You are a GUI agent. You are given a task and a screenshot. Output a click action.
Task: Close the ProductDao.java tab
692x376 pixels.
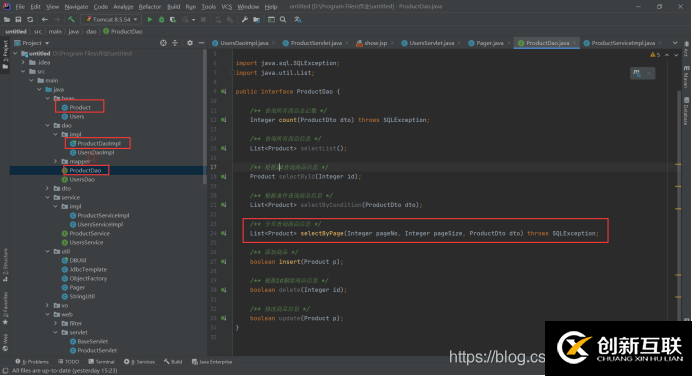[x=574, y=43]
